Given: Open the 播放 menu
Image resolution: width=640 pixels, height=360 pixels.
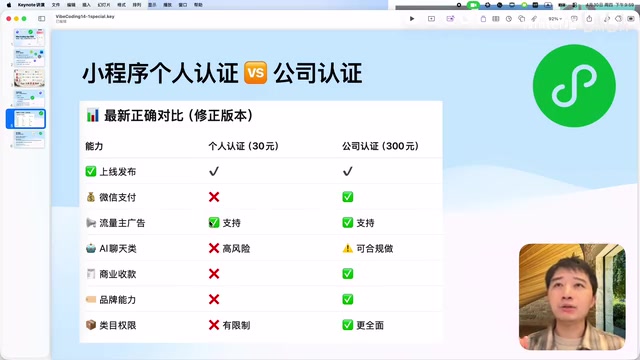Looking at the screenshot, I should pos(167,5).
